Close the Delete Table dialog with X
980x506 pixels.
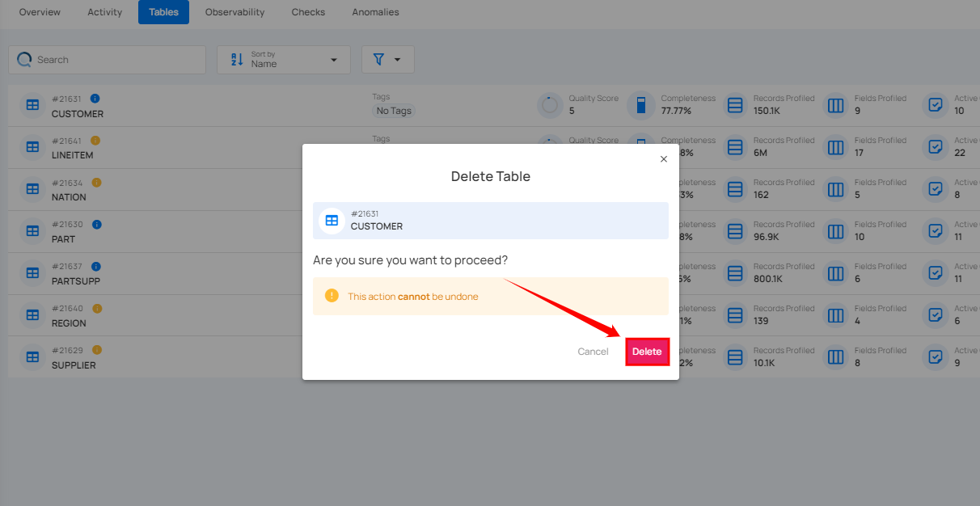coord(664,159)
